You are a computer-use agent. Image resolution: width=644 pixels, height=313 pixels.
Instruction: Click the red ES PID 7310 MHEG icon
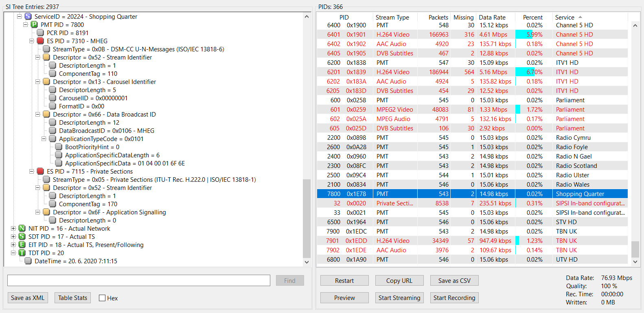coord(40,41)
